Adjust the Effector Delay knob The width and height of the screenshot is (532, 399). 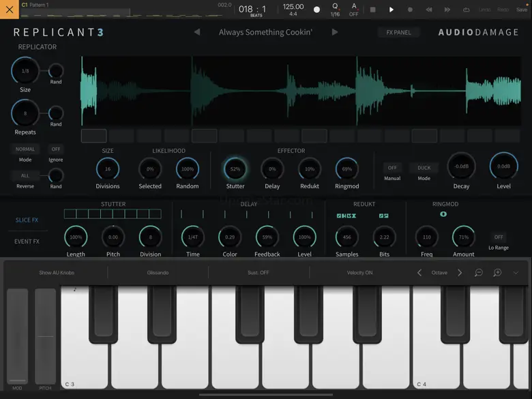pyautogui.click(x=272, y=168)
